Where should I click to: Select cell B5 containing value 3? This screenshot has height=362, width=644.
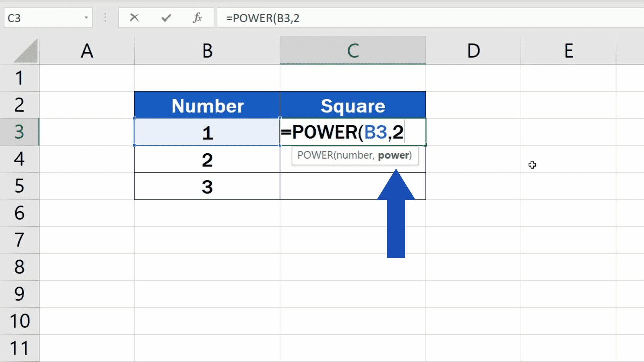point(207,186)
